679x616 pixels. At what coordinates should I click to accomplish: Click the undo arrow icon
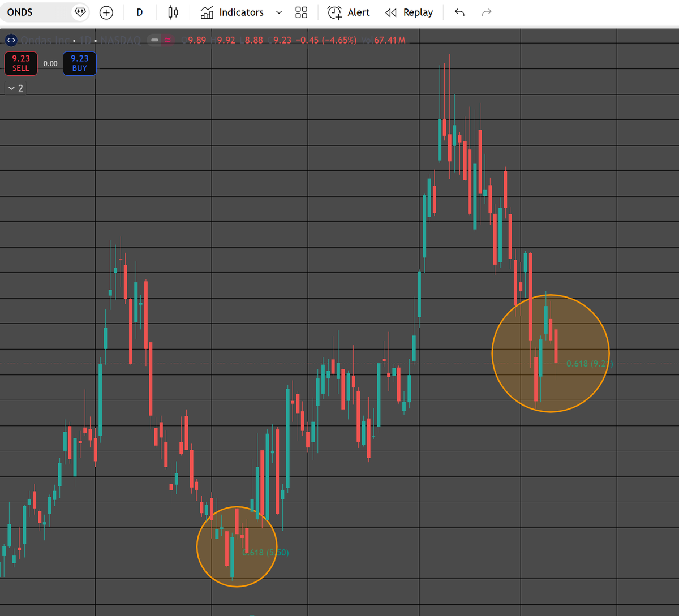pos(459,12)
